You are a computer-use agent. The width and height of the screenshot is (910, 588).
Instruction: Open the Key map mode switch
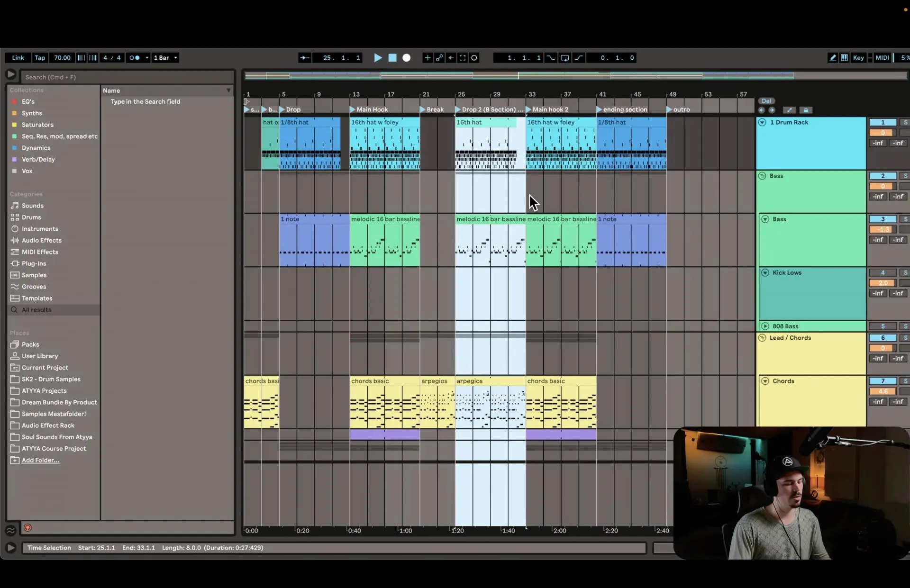(x=858, y=58)
